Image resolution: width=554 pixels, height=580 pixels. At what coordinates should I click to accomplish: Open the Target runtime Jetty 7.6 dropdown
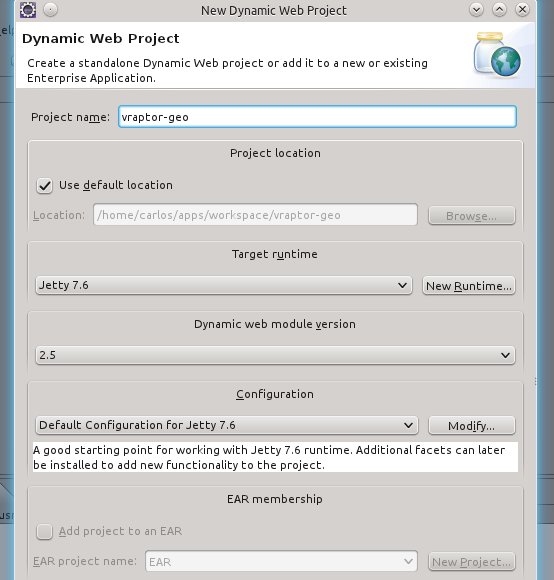[224, 285]
